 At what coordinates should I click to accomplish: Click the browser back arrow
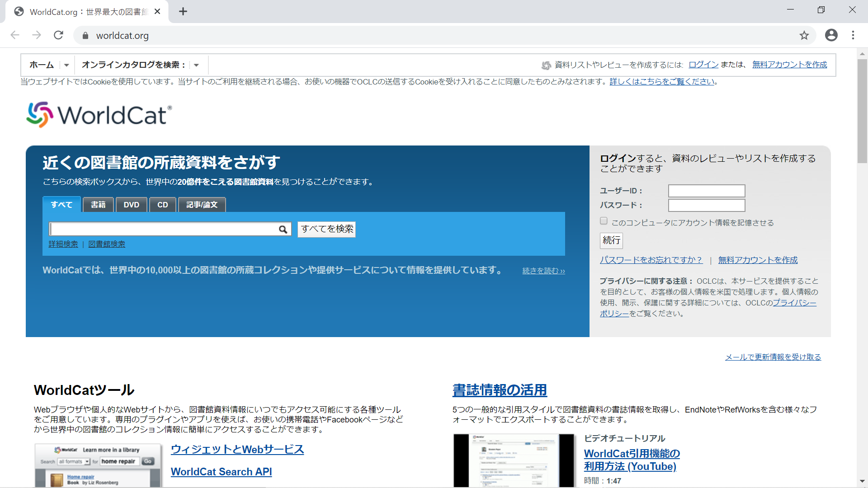click(15, 35)
